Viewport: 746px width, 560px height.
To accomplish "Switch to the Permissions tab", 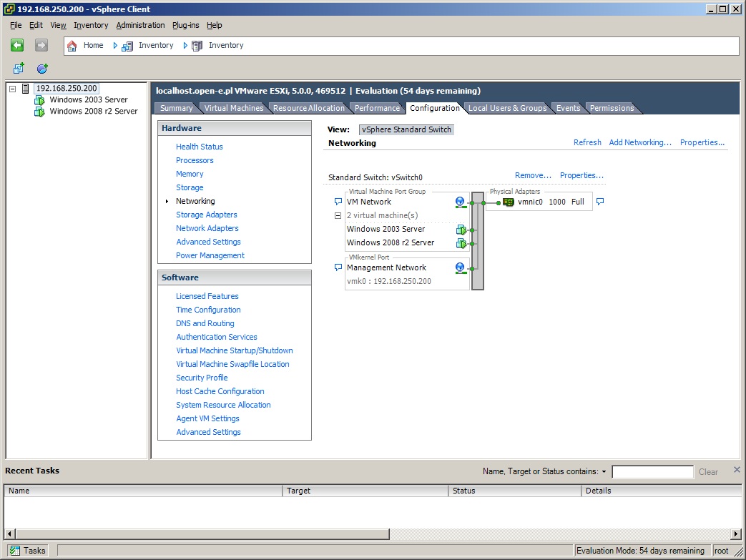I will [612, 108].
